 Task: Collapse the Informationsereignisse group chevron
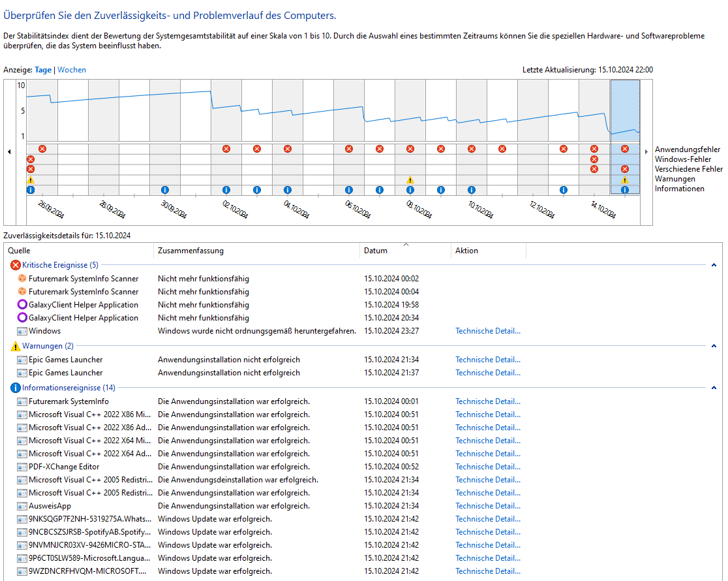[714, 388]
